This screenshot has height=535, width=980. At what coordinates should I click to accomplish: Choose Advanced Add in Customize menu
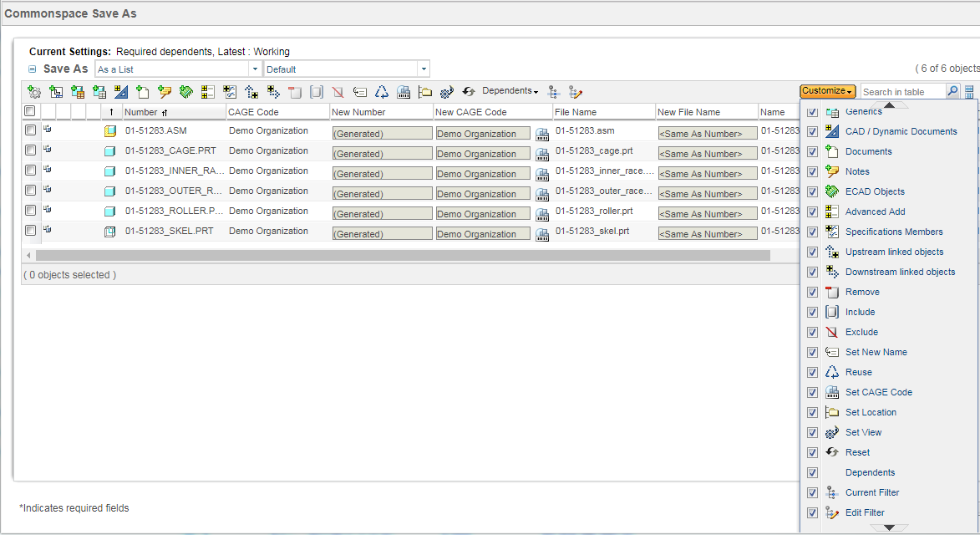click(875, 211)
